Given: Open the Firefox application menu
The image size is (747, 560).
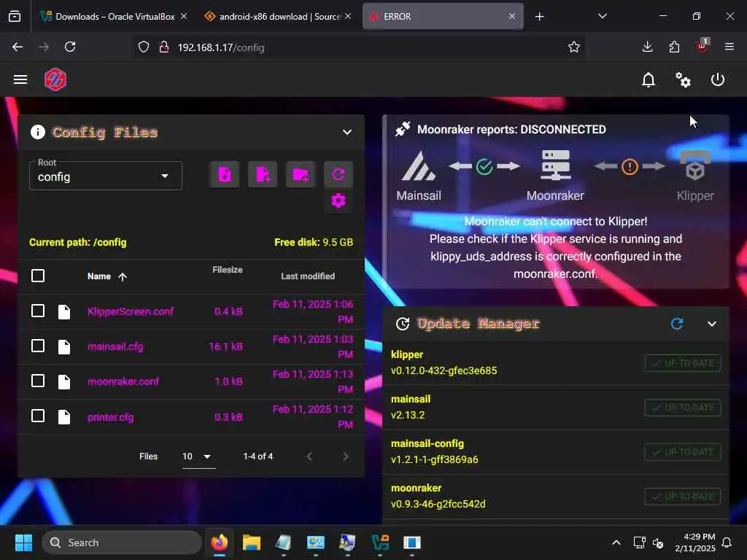Looking at the screenshot, I should (729, 47).
